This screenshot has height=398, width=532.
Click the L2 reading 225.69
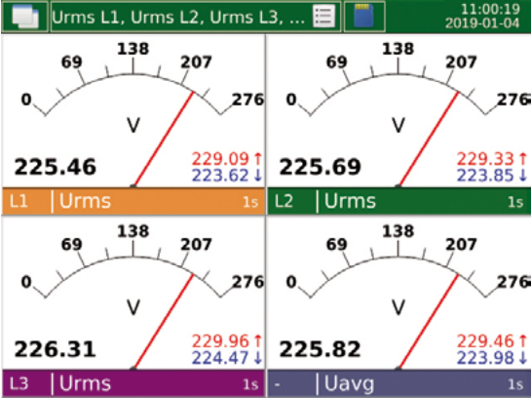click(x=320, y=167)
